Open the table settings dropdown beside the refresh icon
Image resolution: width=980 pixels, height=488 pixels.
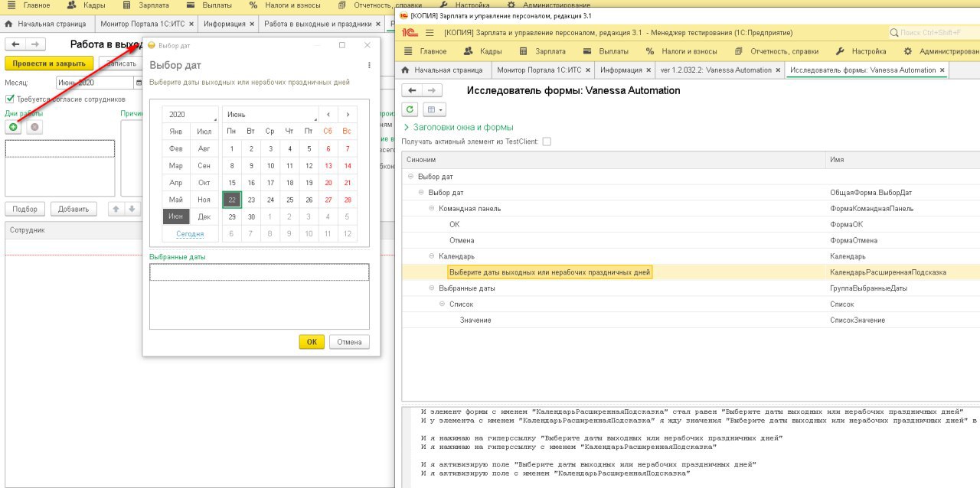pyautogui.click(x=434, y=110)
